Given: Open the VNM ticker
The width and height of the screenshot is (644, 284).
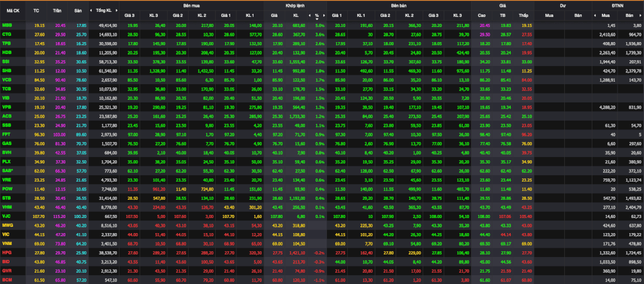Looking at the screenshot, I should [x=6, y=243].
